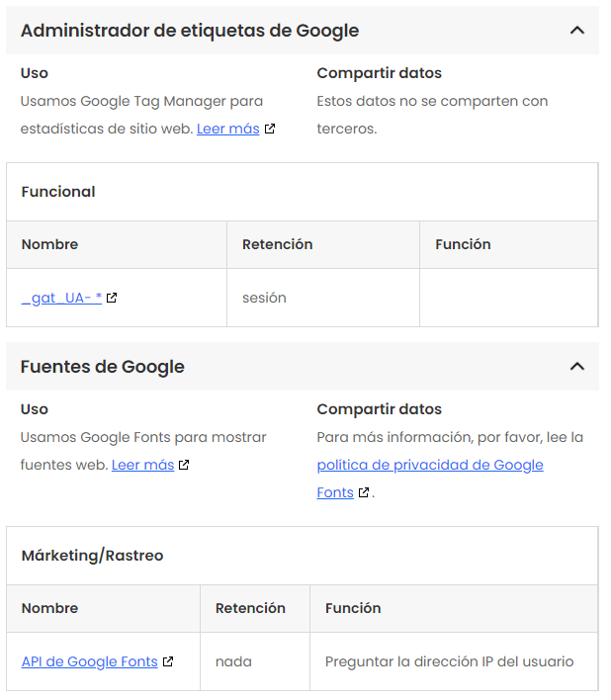The image size is (611, 700).
Task: Click external-link icon beside Google Fonts Leer más
Action: (x=184, y=465)
